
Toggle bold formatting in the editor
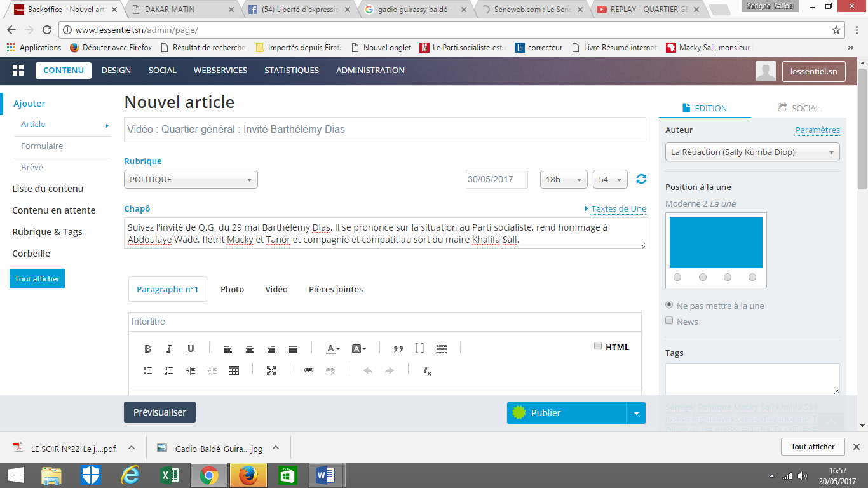click(147, 349)
